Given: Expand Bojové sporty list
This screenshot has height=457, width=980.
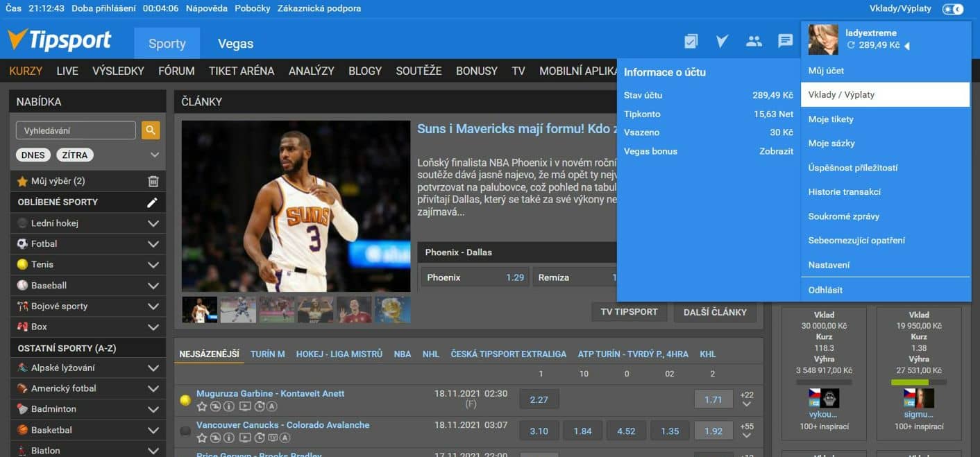Looking at the screenshot, I should tap(153, 307).
